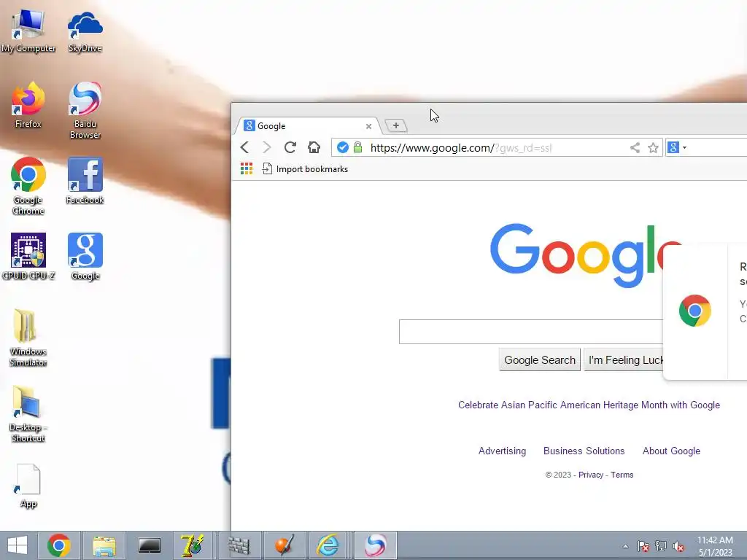747x560 pixels.
Task: Open Internet Explorer from the taskbar
Action: coord(328,545)
